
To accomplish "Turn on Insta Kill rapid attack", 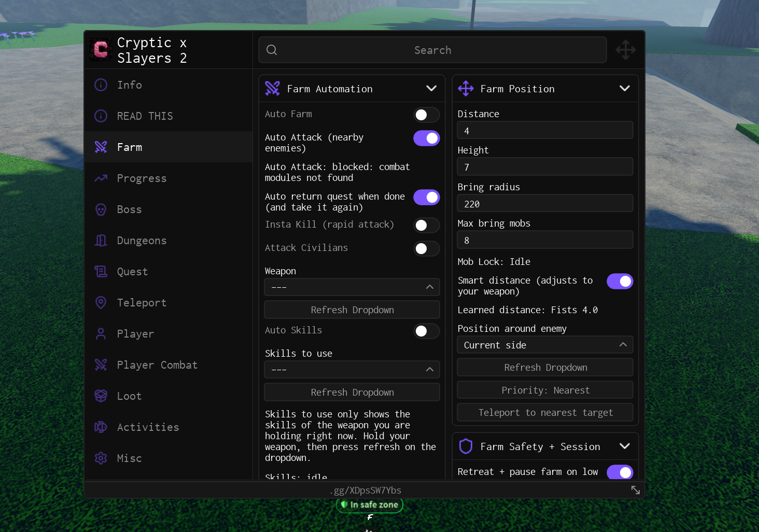I will pos(427,225).
